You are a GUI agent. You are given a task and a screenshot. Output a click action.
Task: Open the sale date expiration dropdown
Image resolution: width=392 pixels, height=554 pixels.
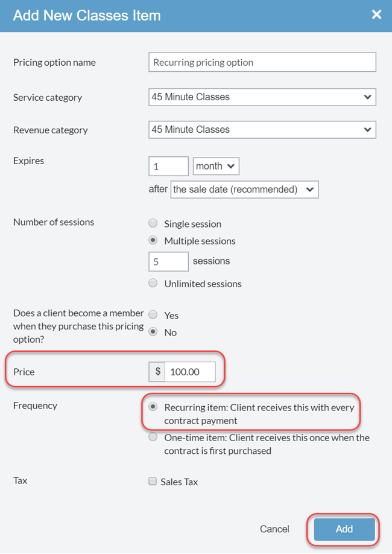click(244, 189)
